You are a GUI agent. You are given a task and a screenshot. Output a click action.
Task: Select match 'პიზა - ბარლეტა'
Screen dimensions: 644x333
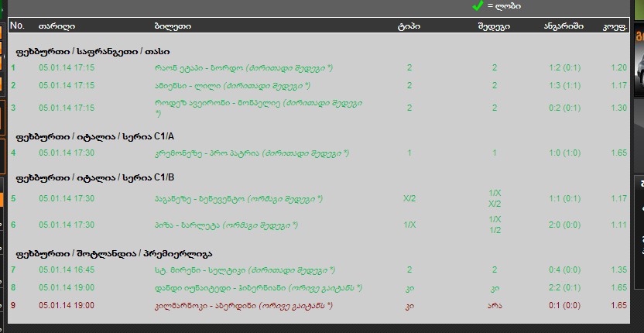(187, 225)
